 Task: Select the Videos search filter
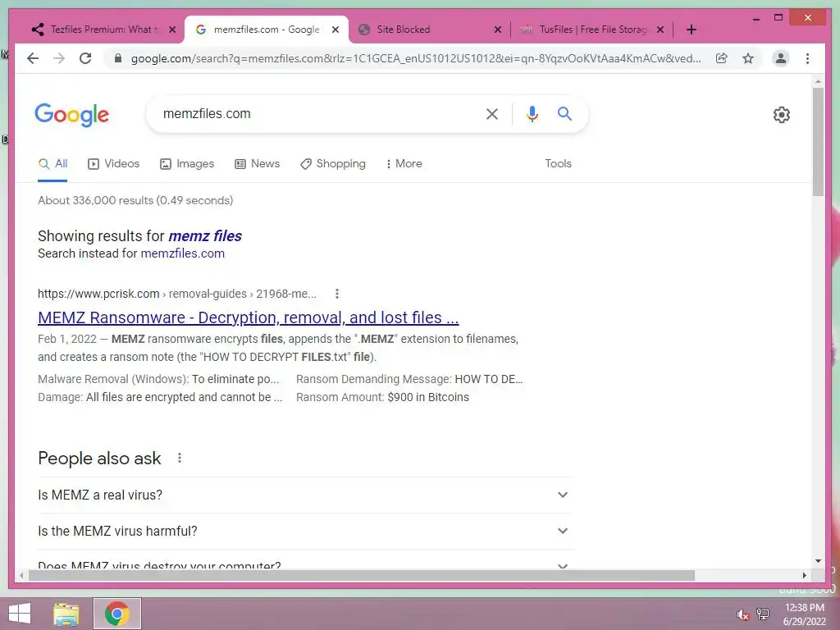pos(113,163)
